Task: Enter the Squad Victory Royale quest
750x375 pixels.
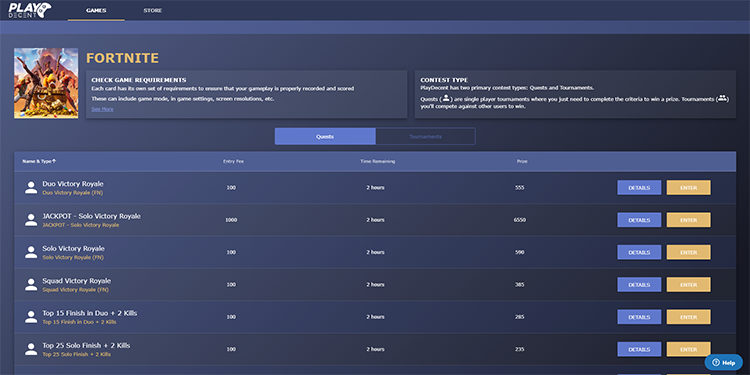Action: [x=688, y=285]
